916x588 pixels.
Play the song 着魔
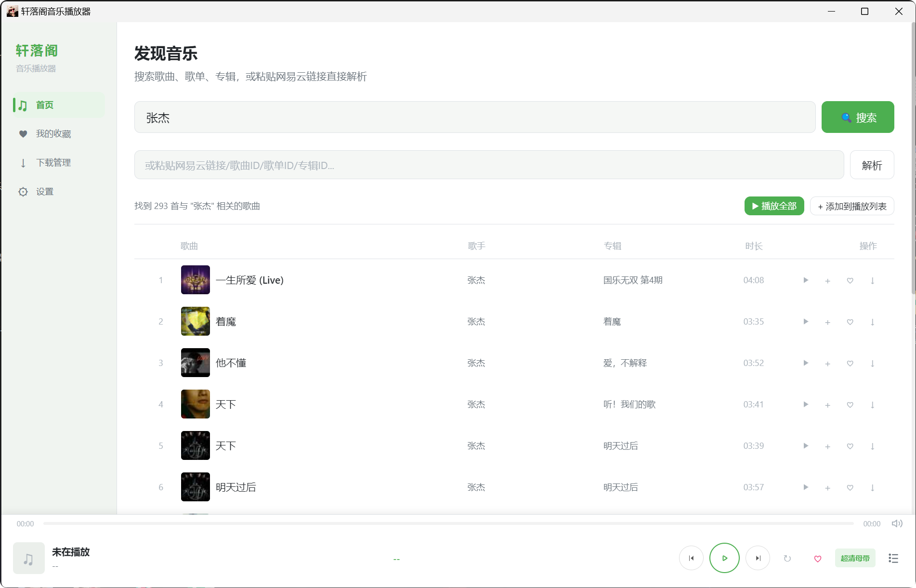pos(805,322)
